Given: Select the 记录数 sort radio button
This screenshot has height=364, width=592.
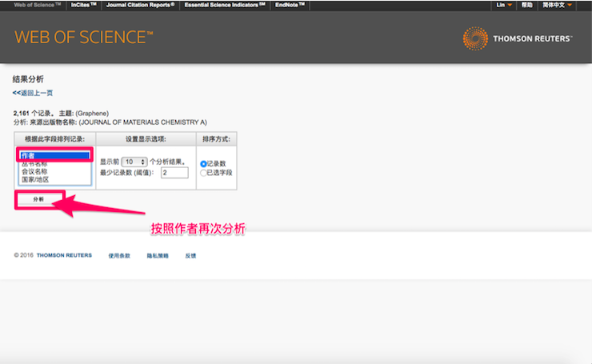Looking at the screenshot, I should pos(203,164).
